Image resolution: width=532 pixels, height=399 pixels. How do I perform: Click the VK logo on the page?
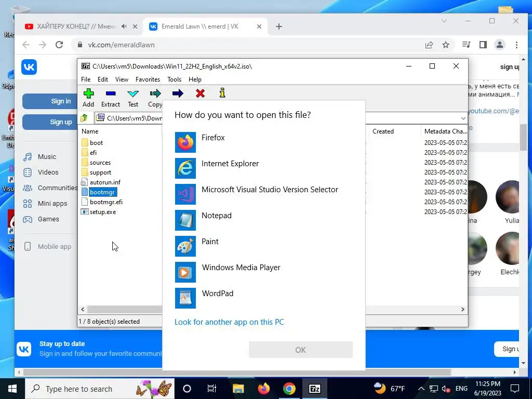click(x=29, y=67)
